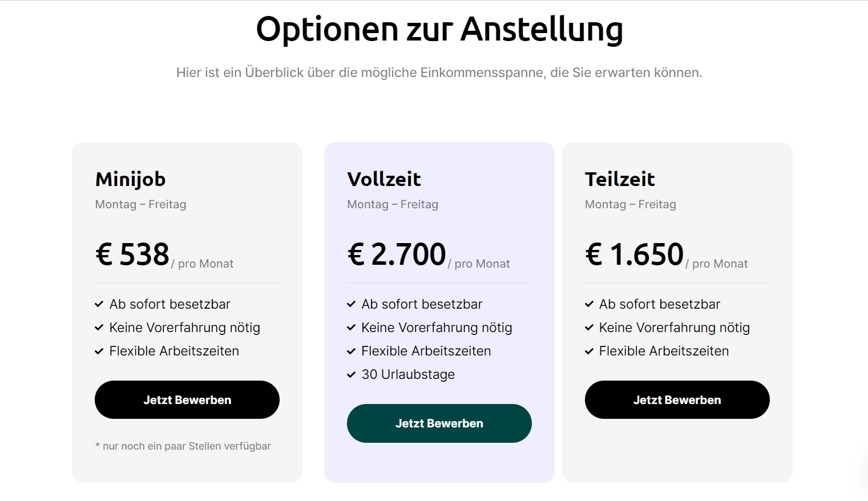Click the € 538 monthly price
Viewport: 868px width, 501px height.
point(132,254)
